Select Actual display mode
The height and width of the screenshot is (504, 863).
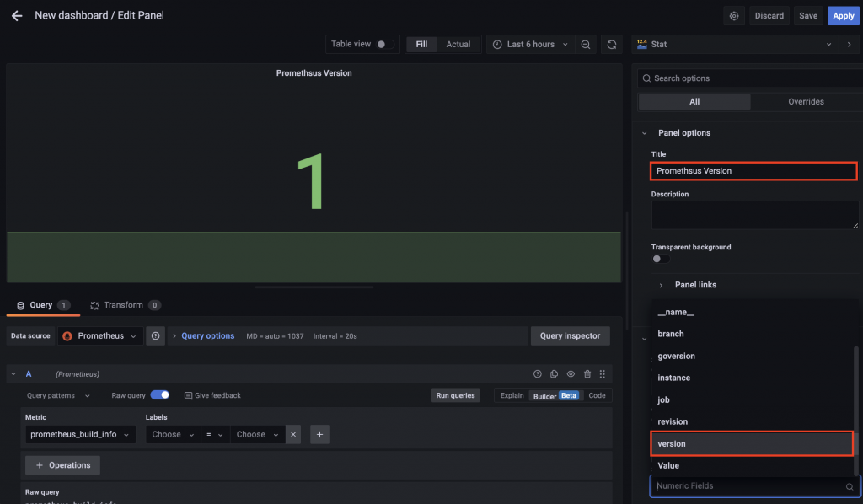[x=458, y=45]
